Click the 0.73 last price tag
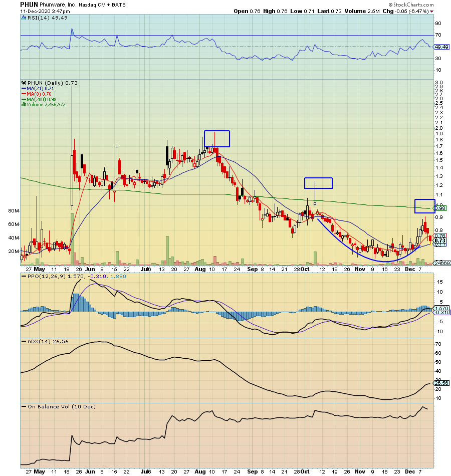The width and height of the screenshot is (451, 476). coord(440,241)
